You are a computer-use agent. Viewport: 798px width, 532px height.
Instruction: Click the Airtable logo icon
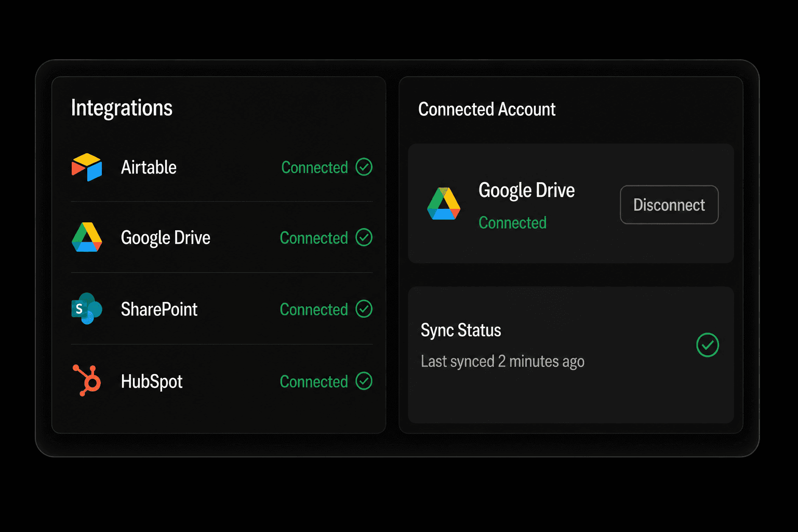[87, 167]
